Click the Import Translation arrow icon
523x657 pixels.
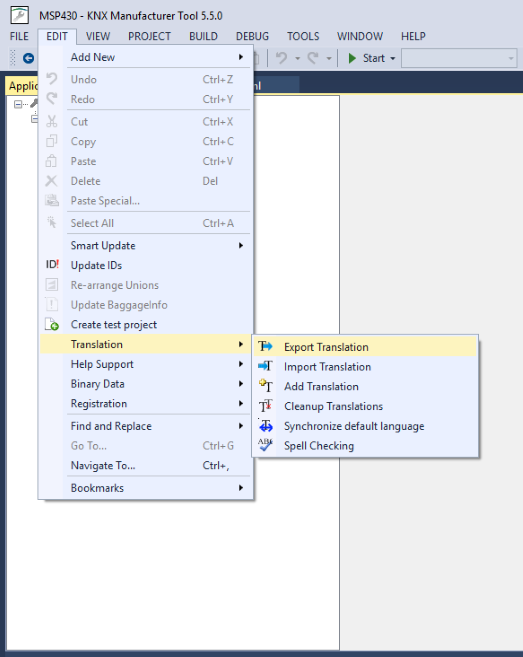pyautogui.click(x=265, y=366)
